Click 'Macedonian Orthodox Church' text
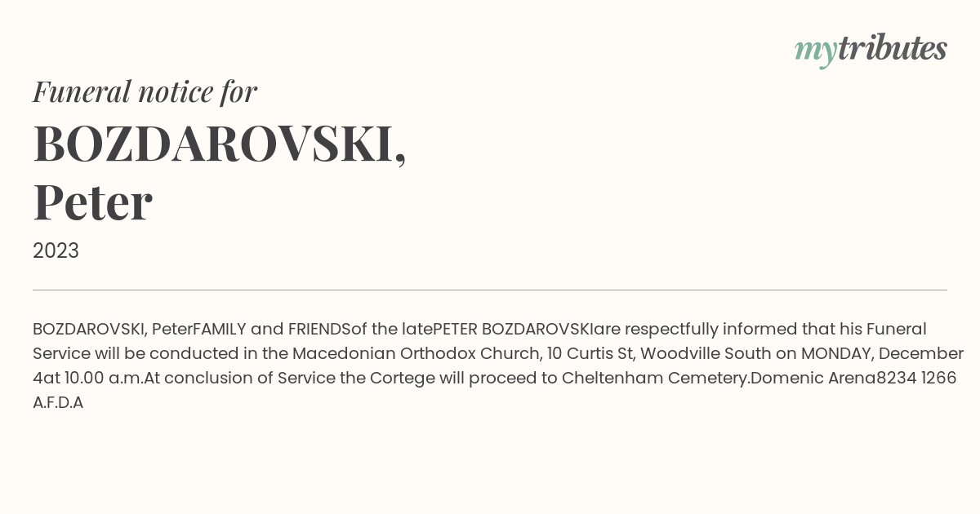This screenshot has height=514, width=980. coord(416,354)
